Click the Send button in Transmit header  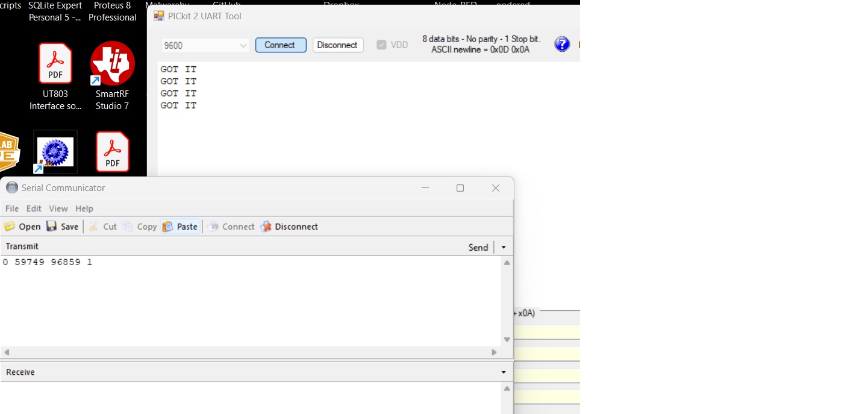(478, 247)
